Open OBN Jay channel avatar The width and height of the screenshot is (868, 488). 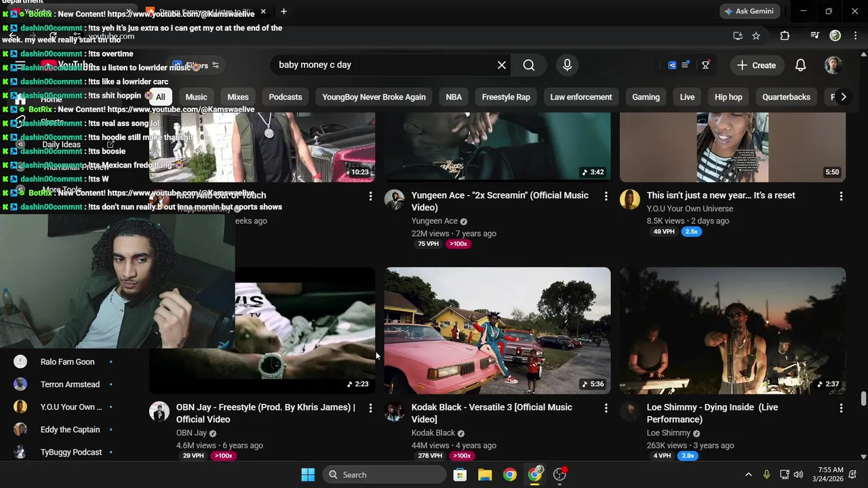coord(159,411)
